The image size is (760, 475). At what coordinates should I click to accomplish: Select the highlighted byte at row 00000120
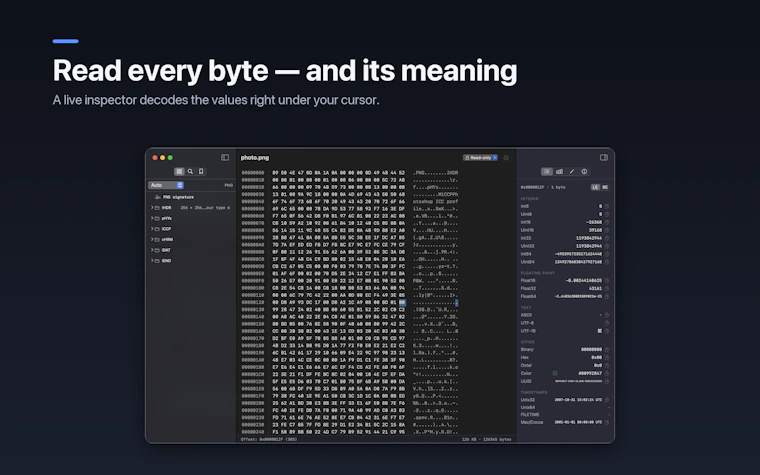(402, 302)
